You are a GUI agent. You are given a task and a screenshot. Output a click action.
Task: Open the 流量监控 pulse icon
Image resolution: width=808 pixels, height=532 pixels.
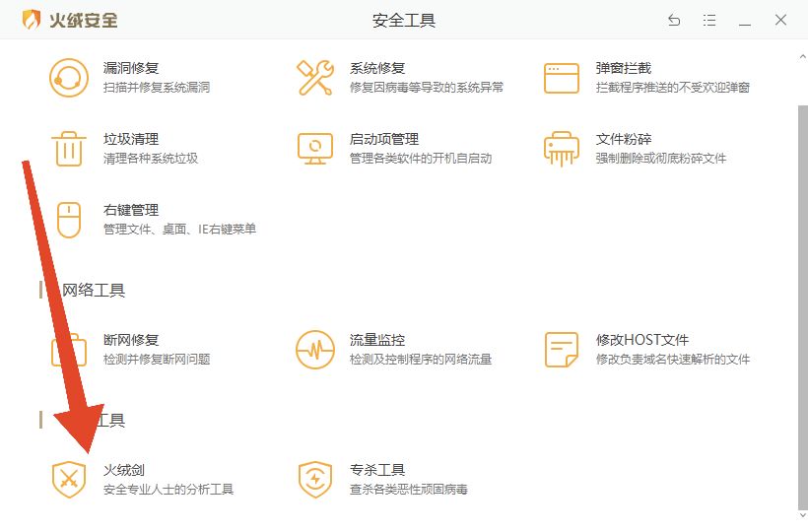click(x=315, y=350)
